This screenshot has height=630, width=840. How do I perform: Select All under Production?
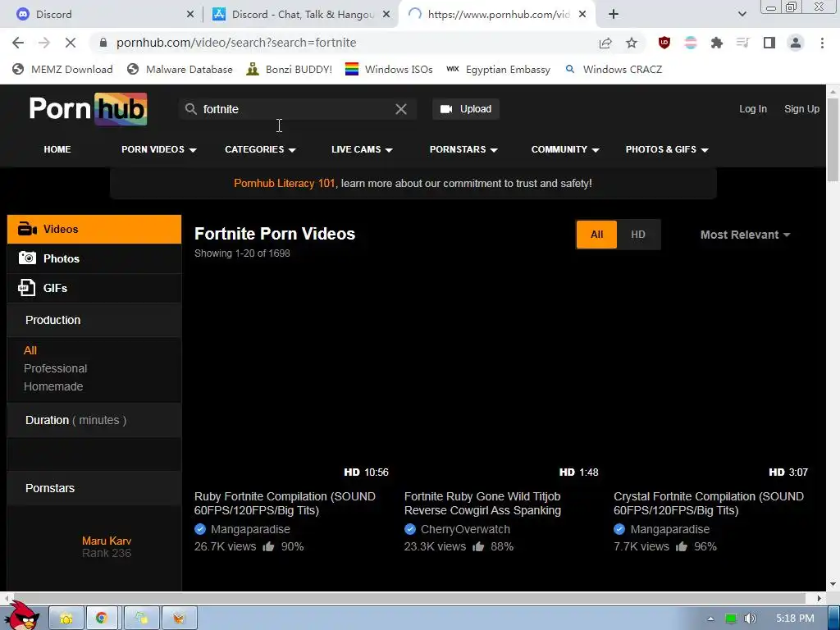30,350
